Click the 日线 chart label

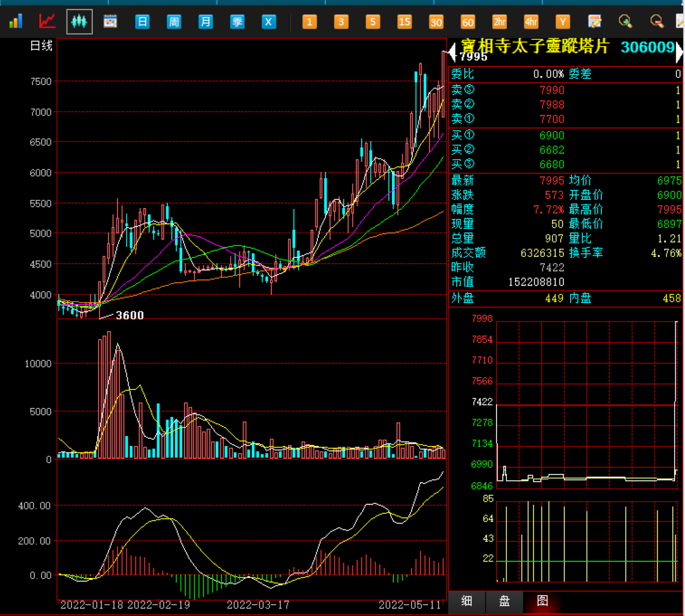click(x=41, y=46)
